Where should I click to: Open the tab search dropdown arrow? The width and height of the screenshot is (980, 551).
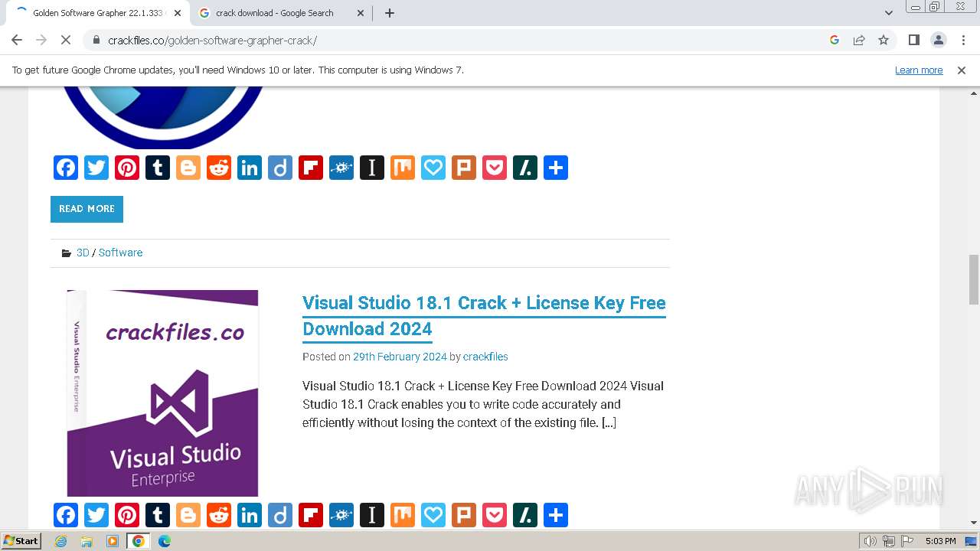click(888, 13)
